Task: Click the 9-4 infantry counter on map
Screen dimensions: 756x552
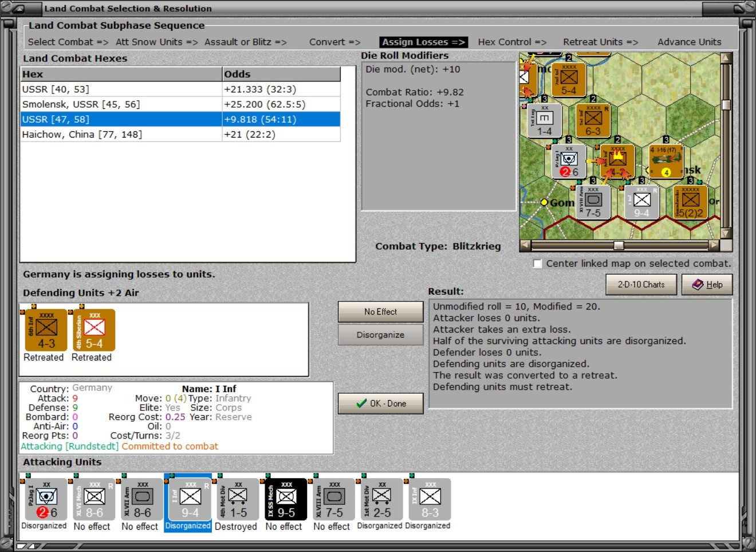Action: [641, 202]
